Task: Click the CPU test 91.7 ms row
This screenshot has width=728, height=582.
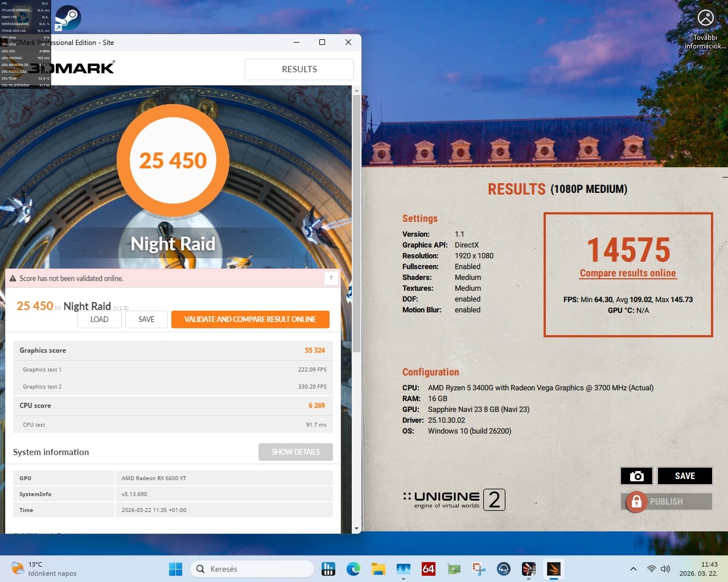Action: pyautogui.click(x=173, y=424)
